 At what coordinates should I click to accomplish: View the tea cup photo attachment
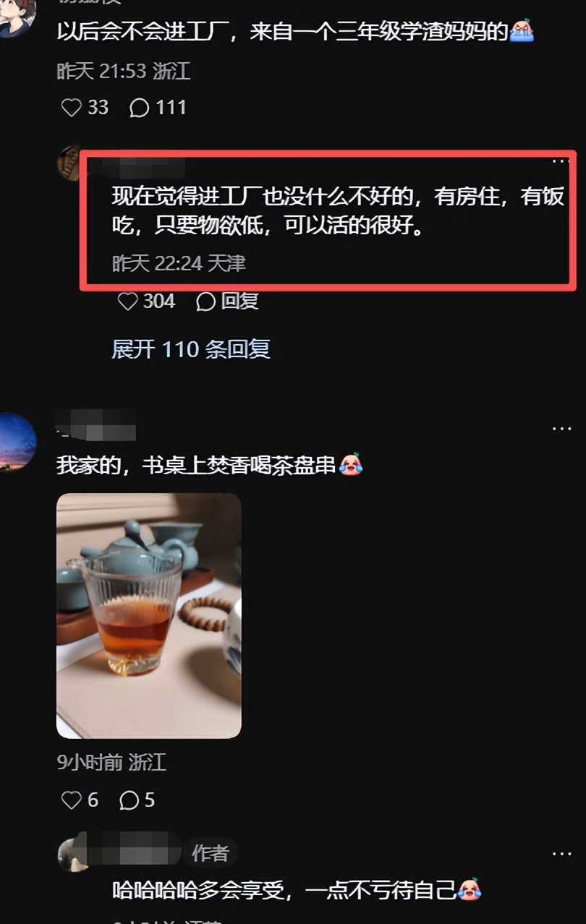[x=149, y=616]
